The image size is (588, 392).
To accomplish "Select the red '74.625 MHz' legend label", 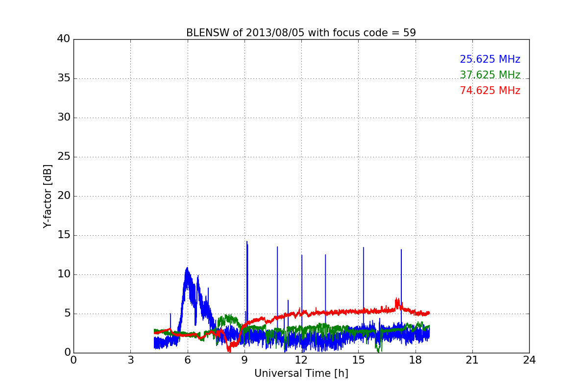I will (x=490, y=91).
